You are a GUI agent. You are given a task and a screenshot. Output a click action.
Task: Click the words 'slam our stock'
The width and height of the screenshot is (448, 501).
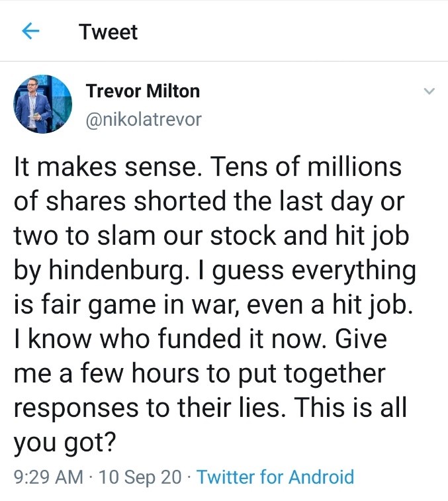click(x=187, y=236)
